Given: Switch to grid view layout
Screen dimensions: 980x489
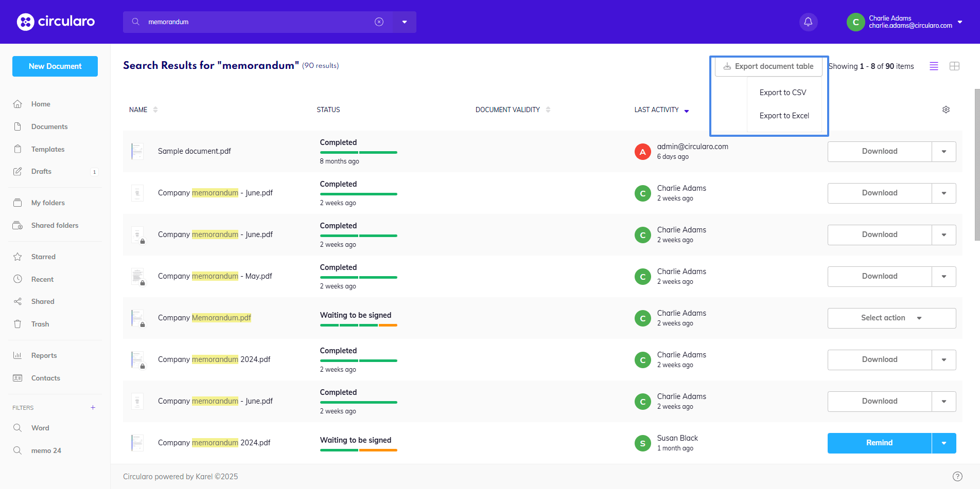Looking at the screenshot, I should [x=954, y=66].
